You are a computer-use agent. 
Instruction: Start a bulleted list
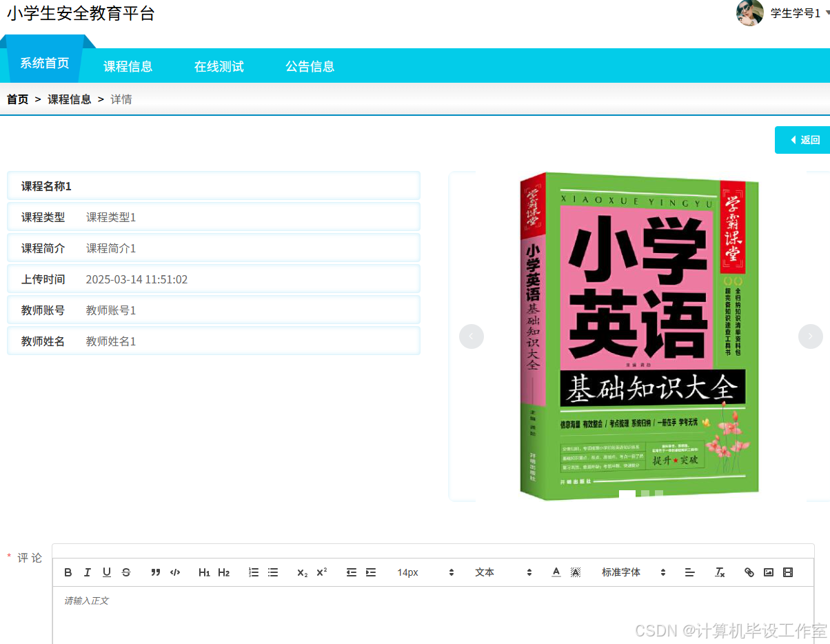273,572
